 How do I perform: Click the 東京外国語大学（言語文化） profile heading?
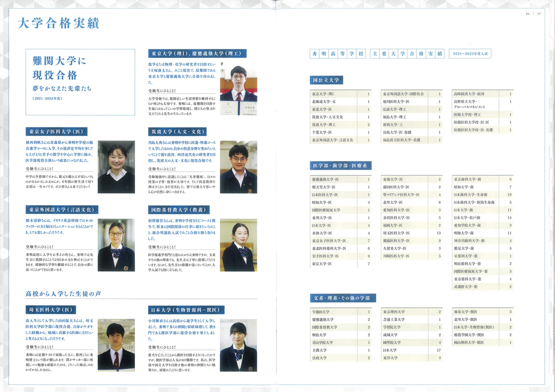point(62,210)
